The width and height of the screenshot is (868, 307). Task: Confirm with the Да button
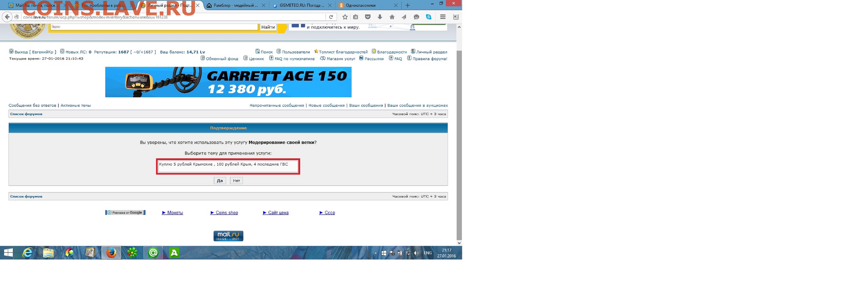pos(220,181)
